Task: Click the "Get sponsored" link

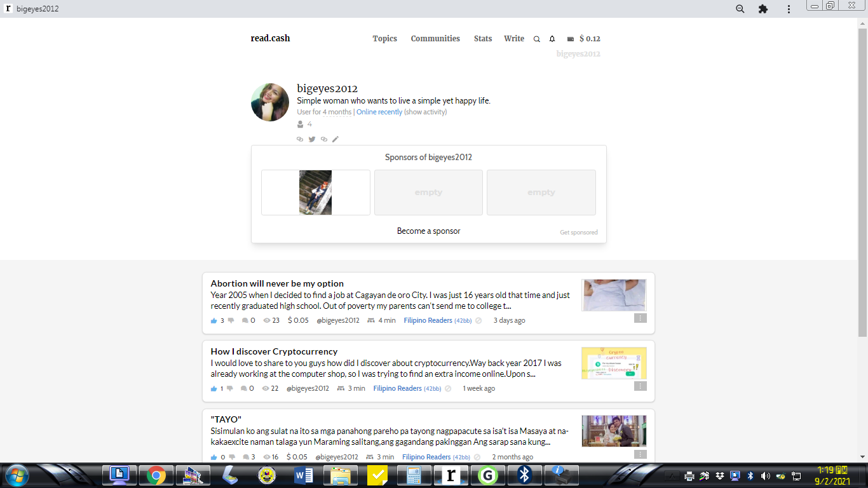Action: click(579, 233)
